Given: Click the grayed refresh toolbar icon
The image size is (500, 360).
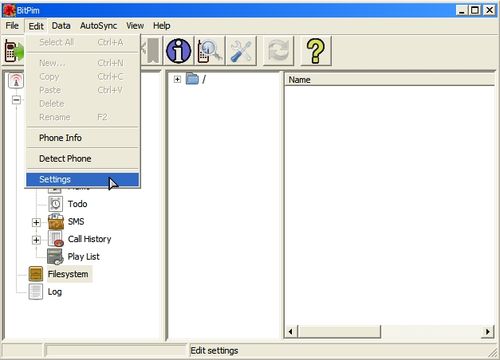Looking at the screenshot, I should tap(278, 51).
